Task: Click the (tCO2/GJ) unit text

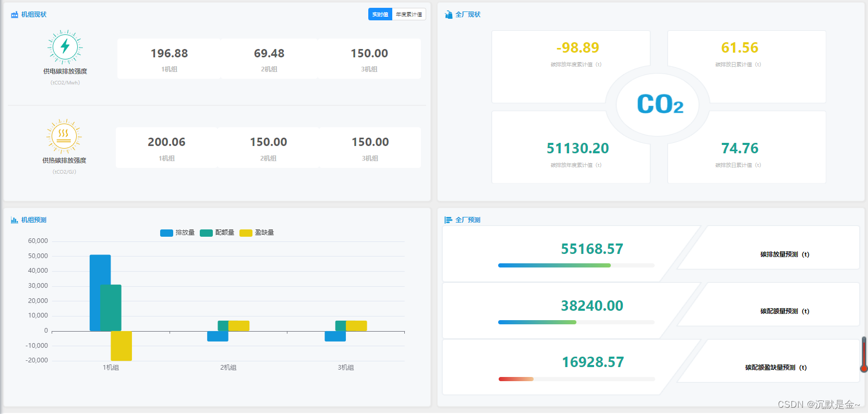Action: pyautogui.click(x=64, y=172)
